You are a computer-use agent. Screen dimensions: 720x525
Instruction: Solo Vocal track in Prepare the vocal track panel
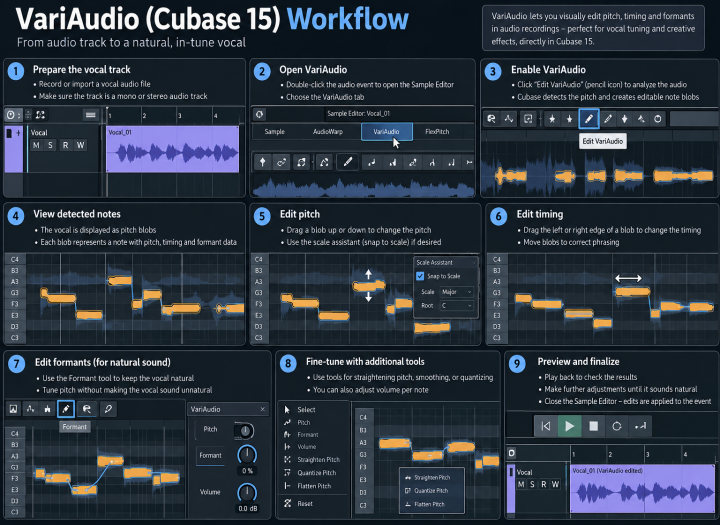coord(50,146)
